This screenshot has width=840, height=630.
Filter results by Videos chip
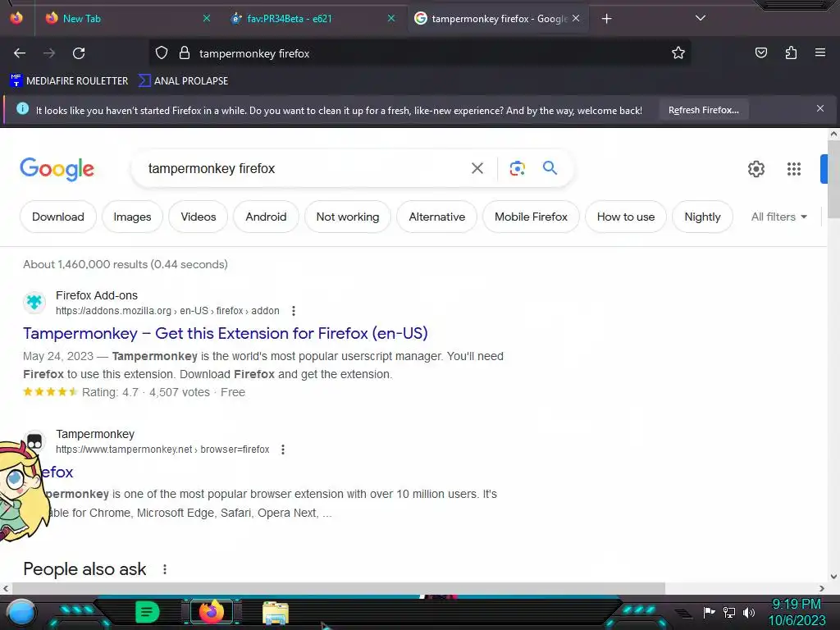pos(199,217)
